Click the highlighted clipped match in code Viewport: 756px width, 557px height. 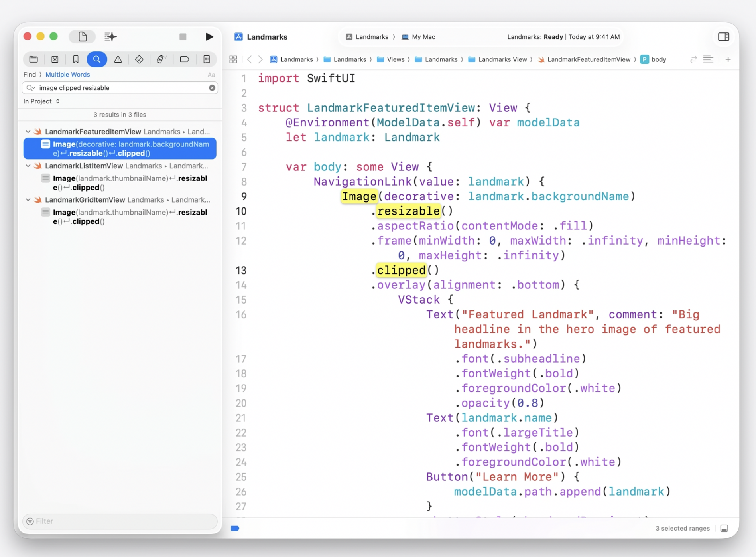[x=402, y=270]
